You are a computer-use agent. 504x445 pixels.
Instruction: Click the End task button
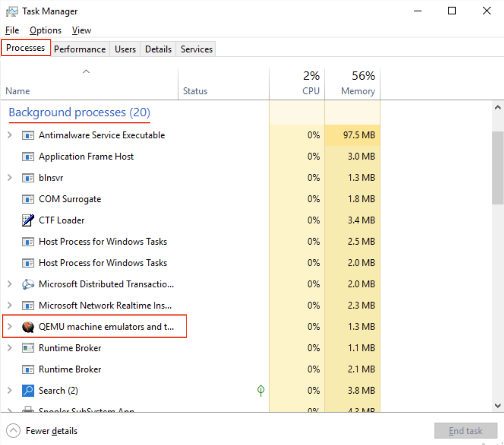466,431
